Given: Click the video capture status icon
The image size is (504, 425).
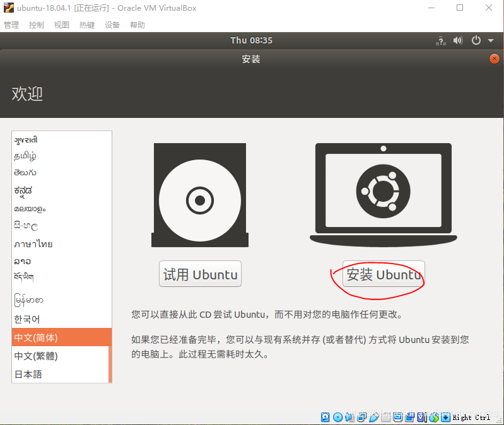Looking at the screenshot, I should pyautogui.click(x=409, y=417).
